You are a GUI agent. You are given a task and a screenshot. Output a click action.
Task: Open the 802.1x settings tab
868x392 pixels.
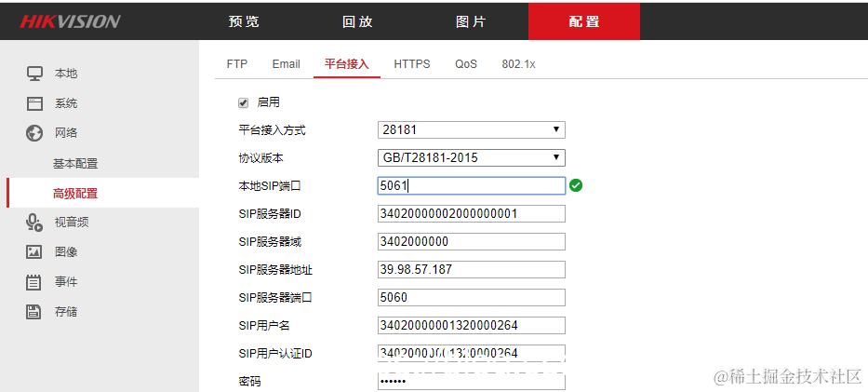[519, 64]
